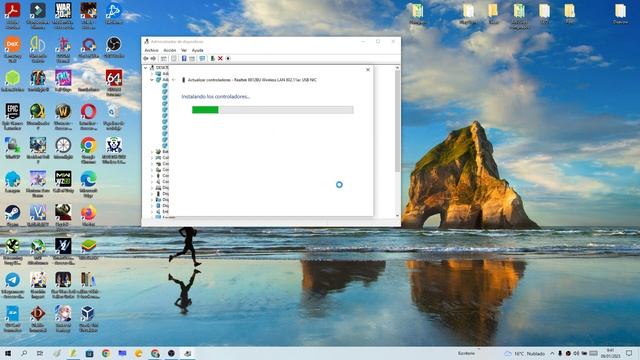The image size is (640, 360).
Task: Open the World of Warcraft desktop shortcut
Action: 63,117
